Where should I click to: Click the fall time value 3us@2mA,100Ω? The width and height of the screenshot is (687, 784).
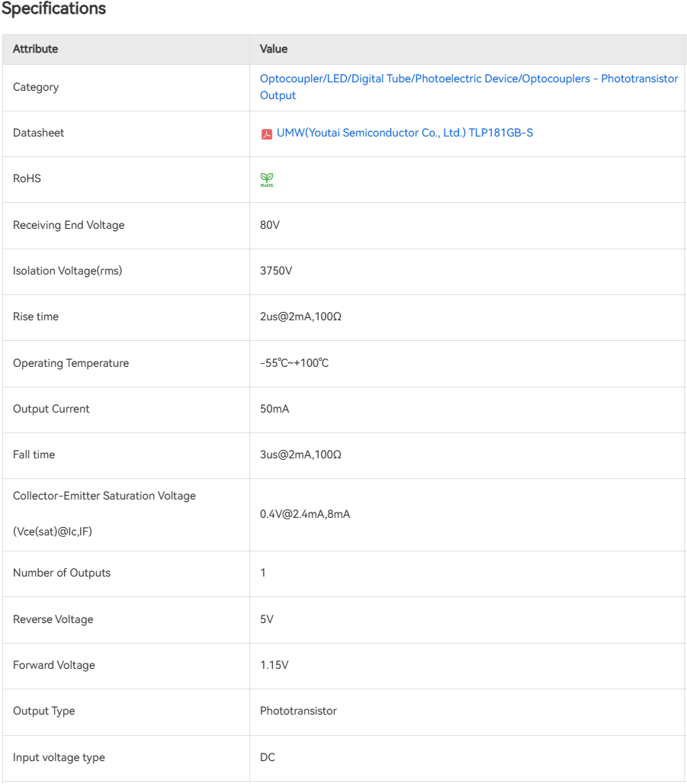pyautogui.click(x=300, y=455)
